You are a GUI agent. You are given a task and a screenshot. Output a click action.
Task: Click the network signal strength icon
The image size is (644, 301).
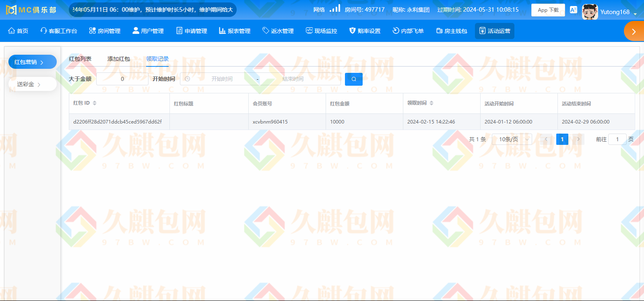[335, 8]
